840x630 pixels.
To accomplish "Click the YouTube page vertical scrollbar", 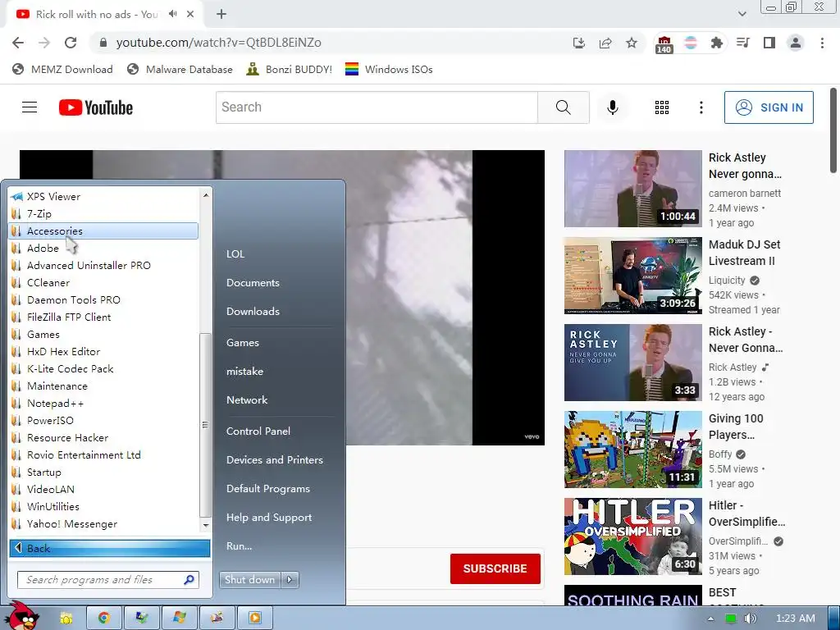I will (833, 130).
